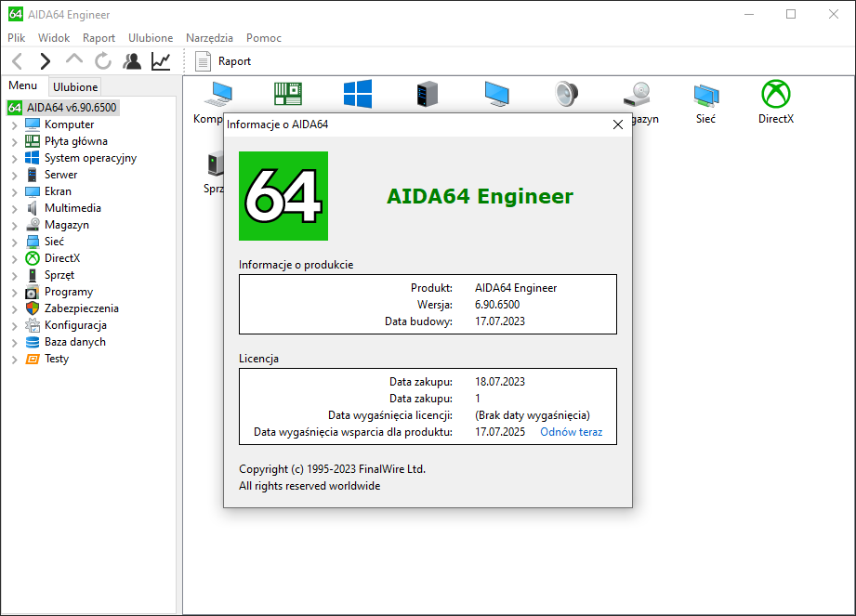Expand the DirectX tree node
Image resolution: width=856 pixels, height=616 pixels.
coord(14,259)
